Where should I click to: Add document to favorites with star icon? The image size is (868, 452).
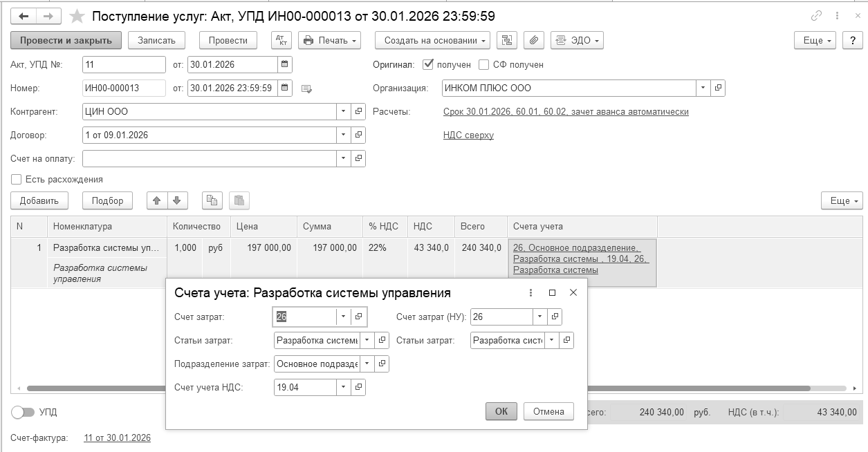point(77,16)
